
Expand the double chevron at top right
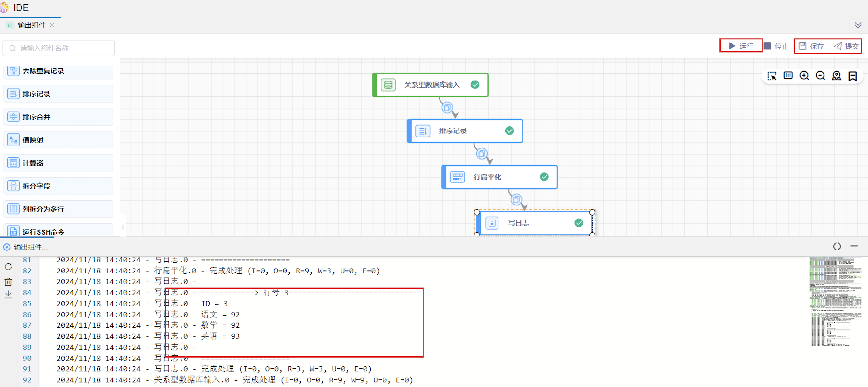(858, 25)
